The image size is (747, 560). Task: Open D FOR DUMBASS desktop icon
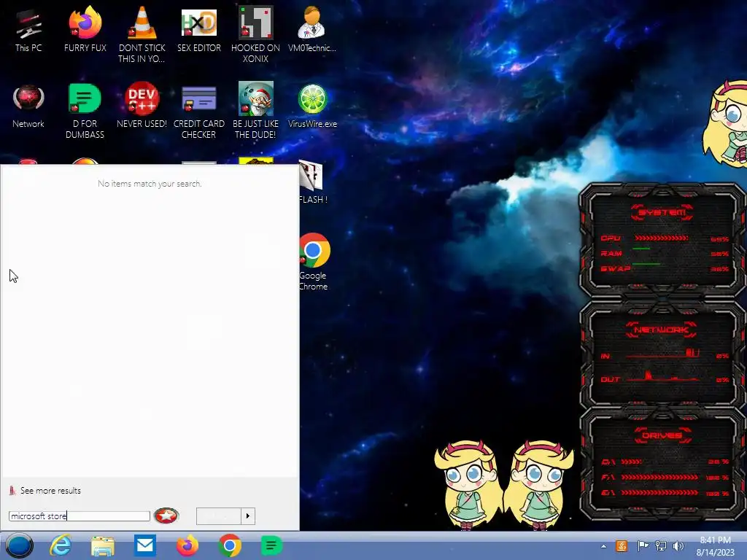(85, 111)
